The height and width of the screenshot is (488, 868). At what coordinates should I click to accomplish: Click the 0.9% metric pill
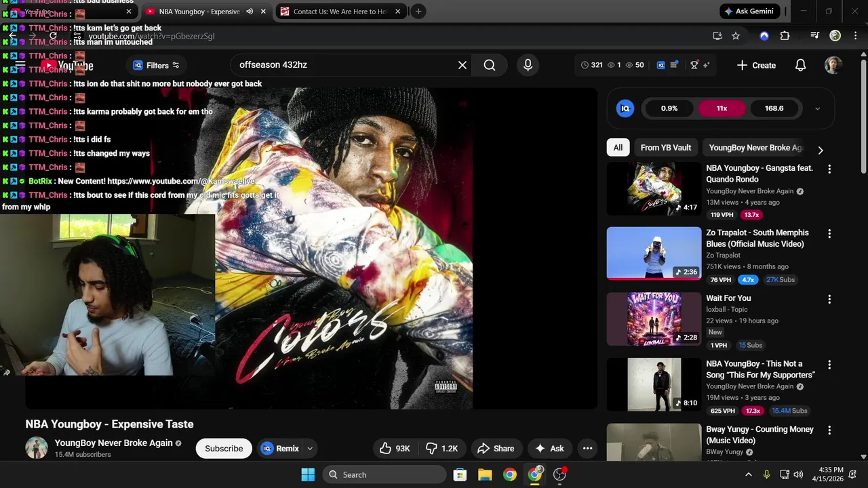[x=669, y=108]
